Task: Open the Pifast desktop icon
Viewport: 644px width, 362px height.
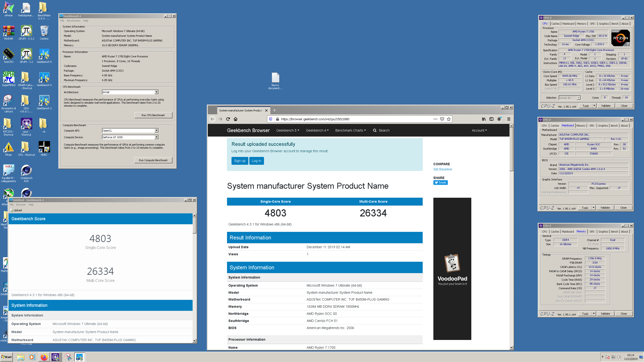Action: click(9, 149)
